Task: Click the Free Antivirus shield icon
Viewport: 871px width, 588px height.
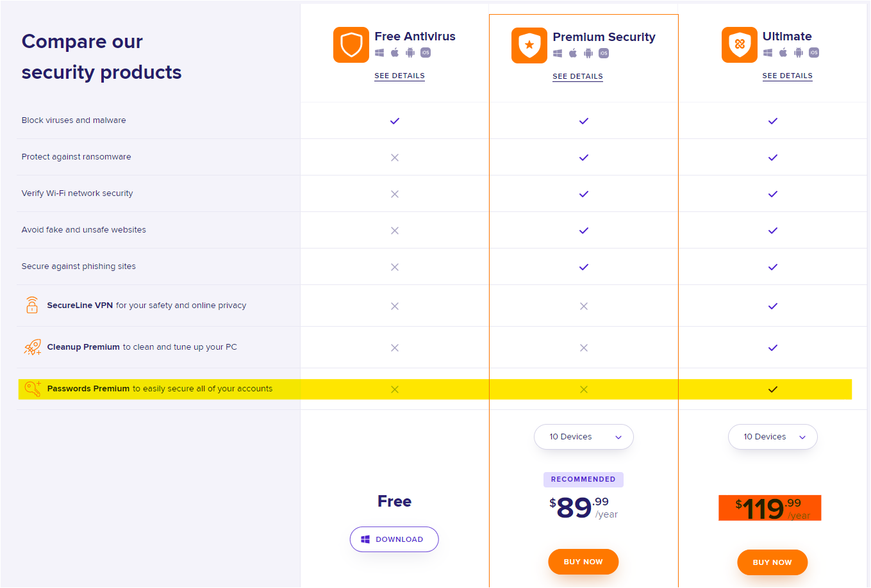Action: pos(351,45)
